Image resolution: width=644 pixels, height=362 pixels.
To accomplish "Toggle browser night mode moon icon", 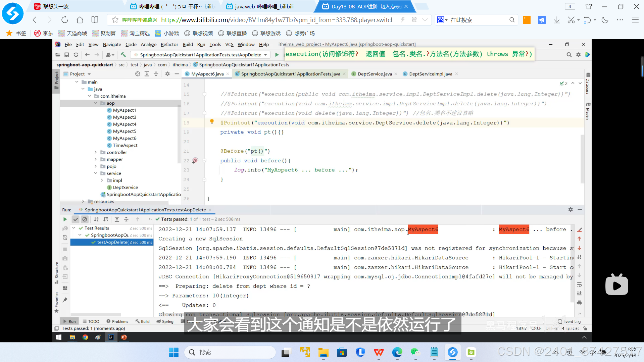I will (x=605, y=20).
